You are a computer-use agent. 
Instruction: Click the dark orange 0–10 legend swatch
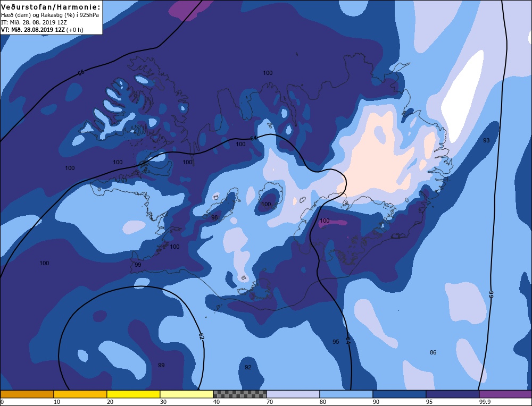[x=27, y=394]
